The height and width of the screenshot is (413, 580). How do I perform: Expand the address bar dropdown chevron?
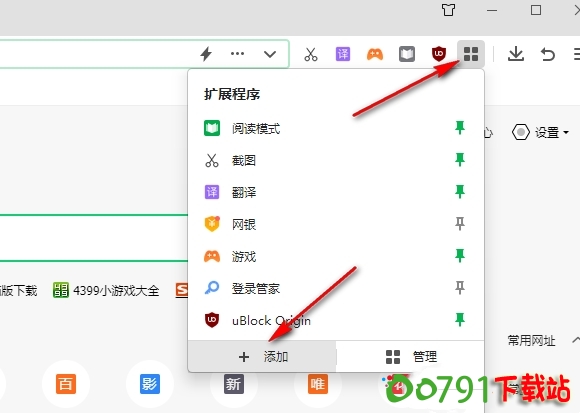pos(270,54)
